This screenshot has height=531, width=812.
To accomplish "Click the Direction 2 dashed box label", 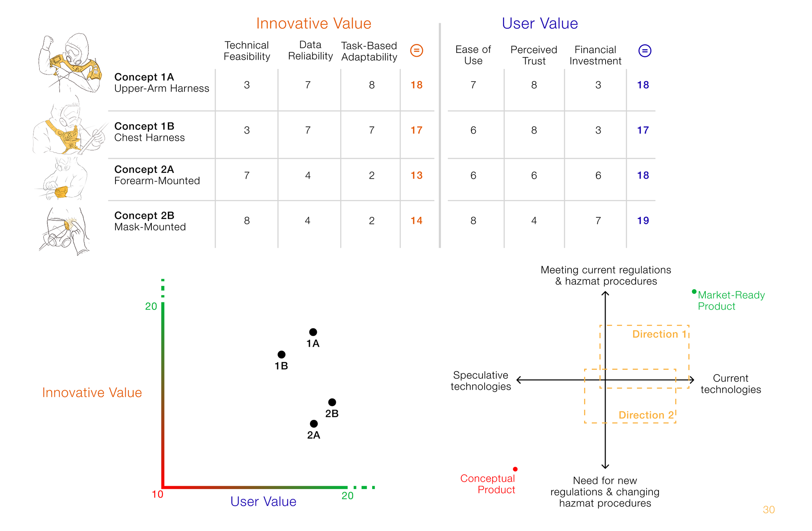I will [646, 415].
